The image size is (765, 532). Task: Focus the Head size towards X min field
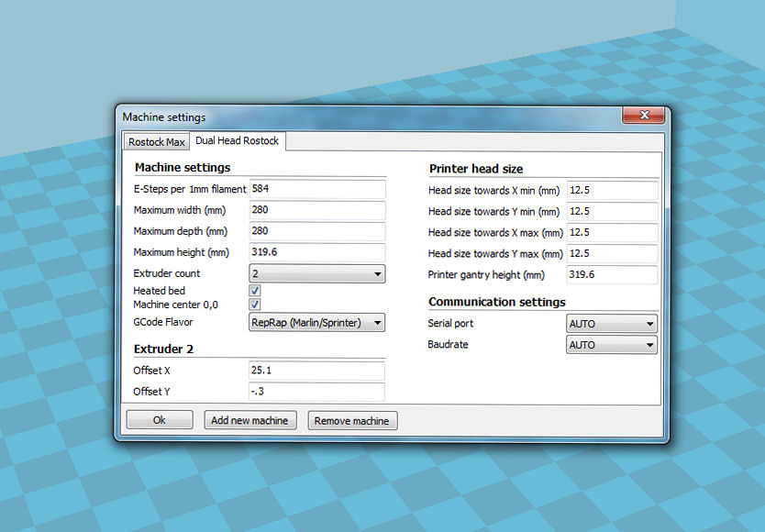pos(612,191)
